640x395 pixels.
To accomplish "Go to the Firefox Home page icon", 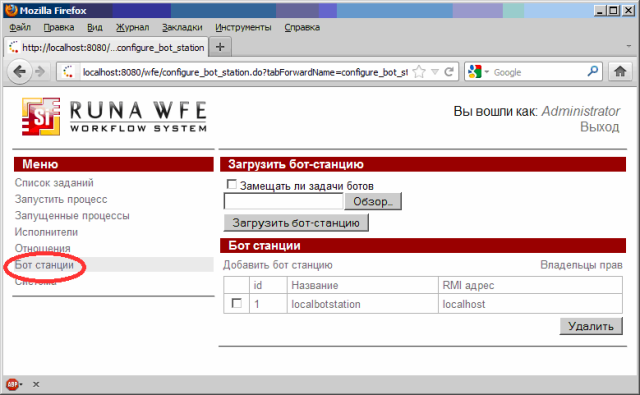I will (x=620, y=72).
